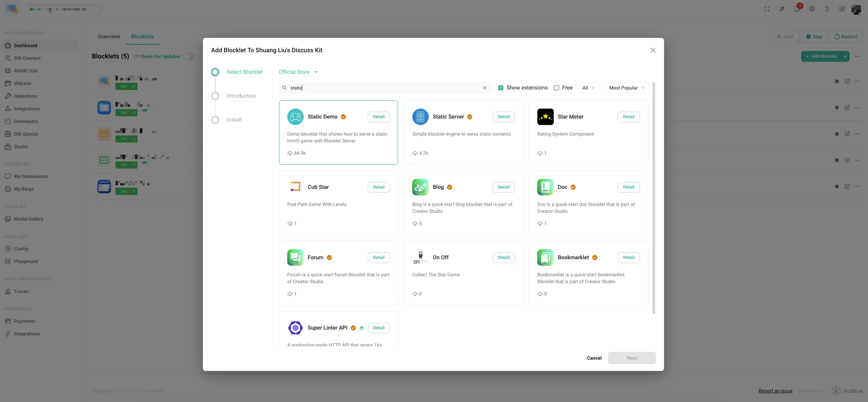Click the Cancel button
The height and width of the screenshot is (402, 868).
(594, 358)
